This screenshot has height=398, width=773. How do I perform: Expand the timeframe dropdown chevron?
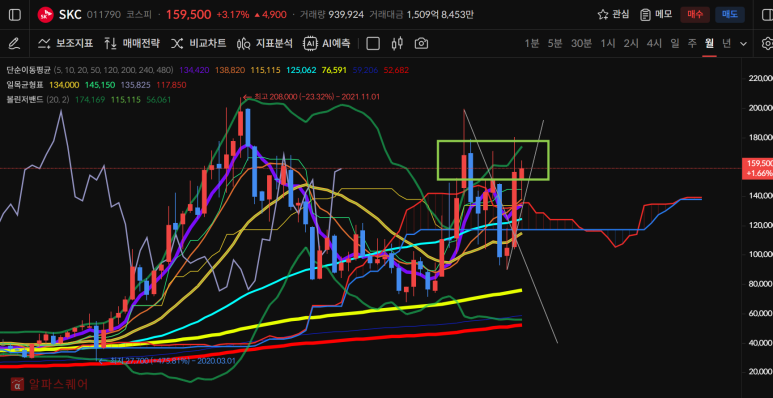click(743, 43)
